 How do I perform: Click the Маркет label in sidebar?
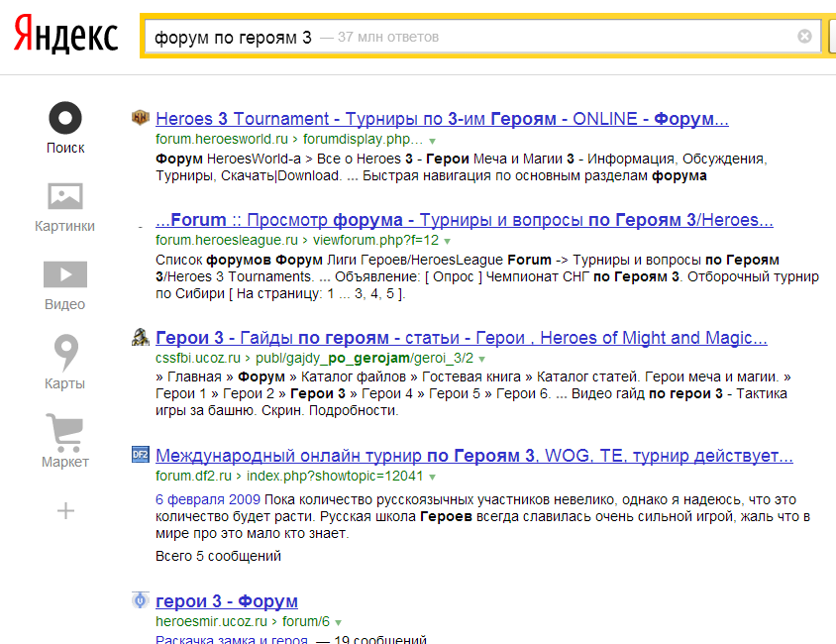(x=65, y=462)
